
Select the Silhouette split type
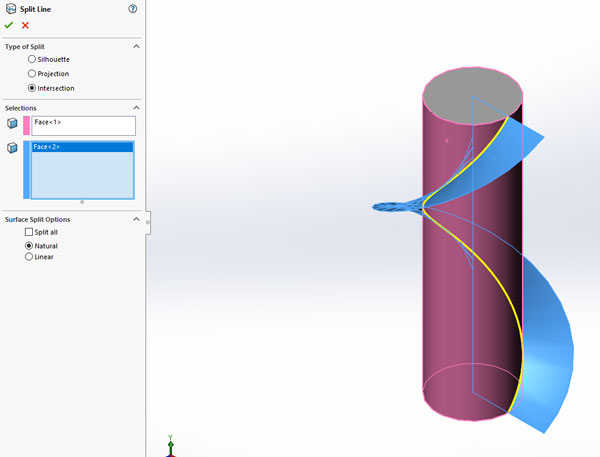pyautogui.click(x=32, y=60)
